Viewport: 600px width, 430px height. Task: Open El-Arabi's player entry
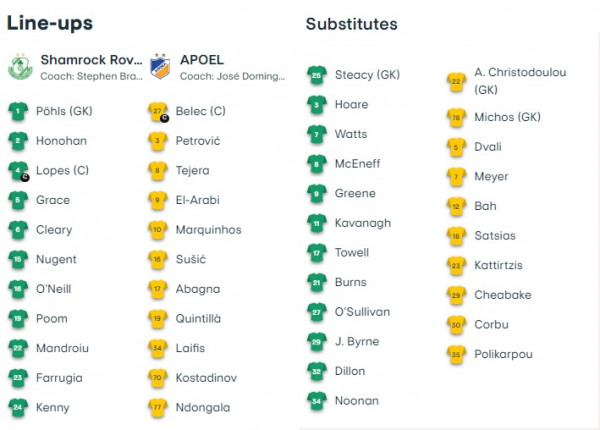tap(197, 200)
